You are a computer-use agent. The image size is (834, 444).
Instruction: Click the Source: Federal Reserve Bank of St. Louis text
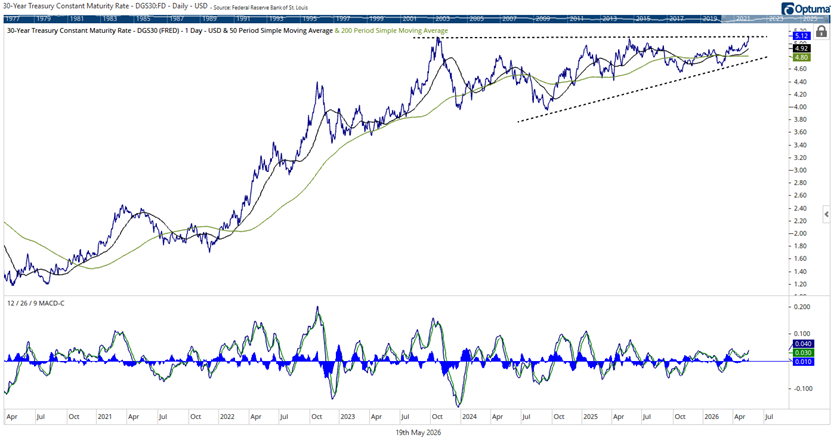[261, 7]
